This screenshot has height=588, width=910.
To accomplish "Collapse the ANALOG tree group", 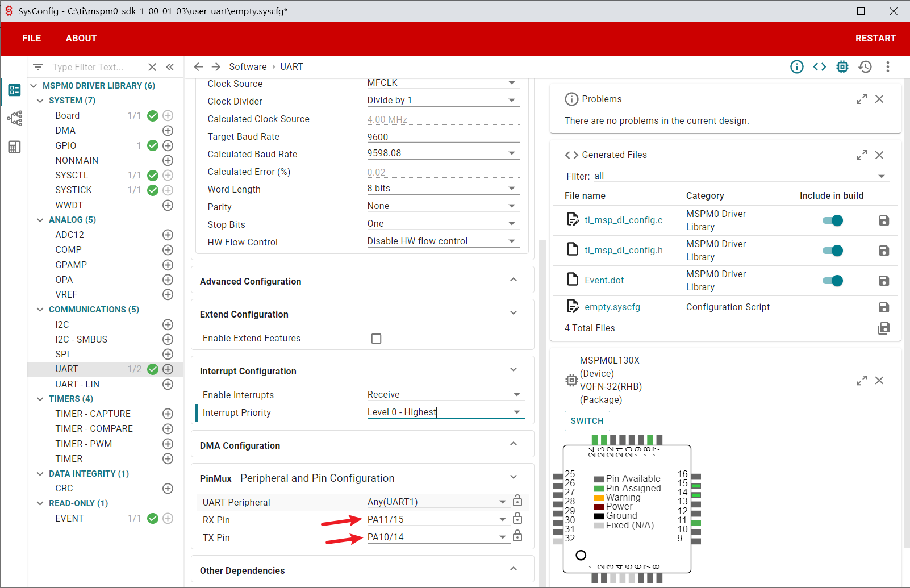I will pyautogui.click(x=40, y=220).
